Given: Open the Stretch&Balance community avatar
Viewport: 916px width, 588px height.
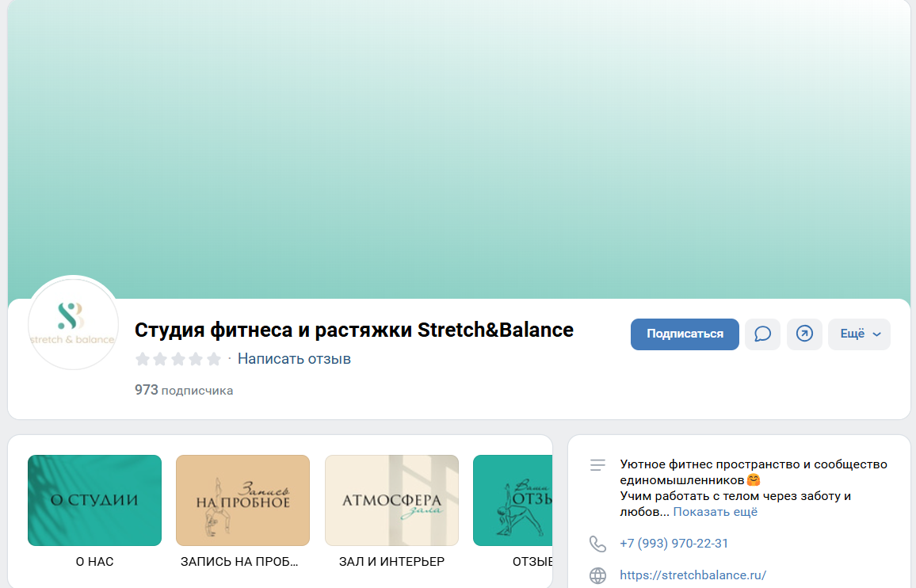Looking at the screenshot, I should pyautogui.click(x=73, y=323).
